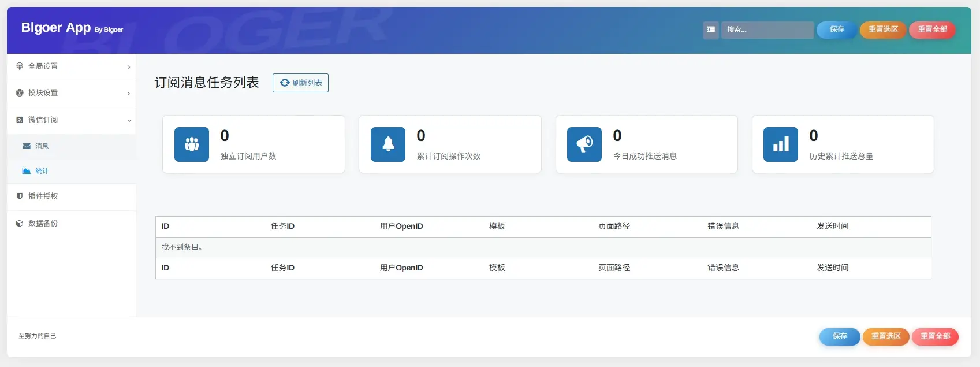
Task: Focus the 搜索 input field
Action: coord(767,29)
